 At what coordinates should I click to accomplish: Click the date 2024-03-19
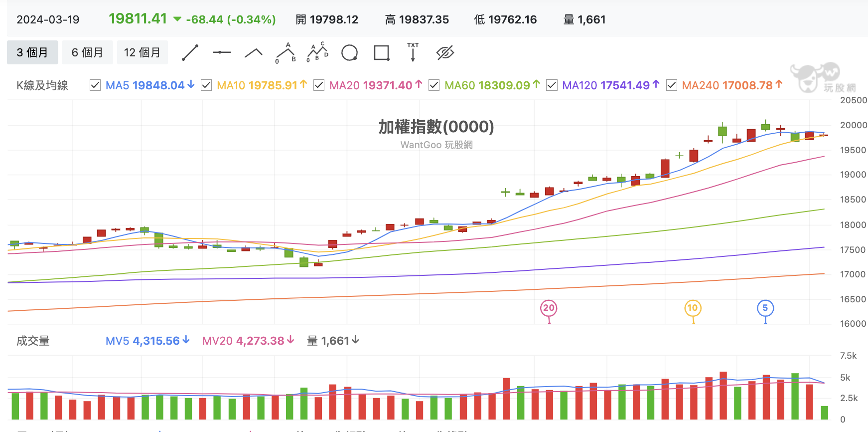[48, 19]
